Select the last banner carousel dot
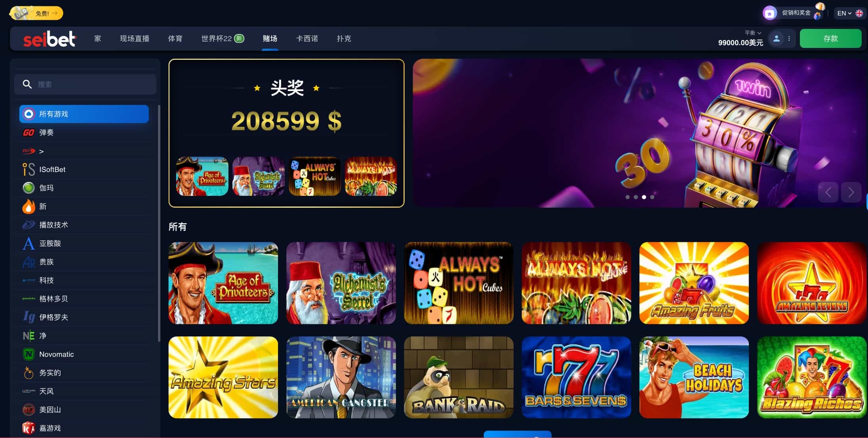The height and width of the screenshot is (438, 868). click(x=652, y=197)
